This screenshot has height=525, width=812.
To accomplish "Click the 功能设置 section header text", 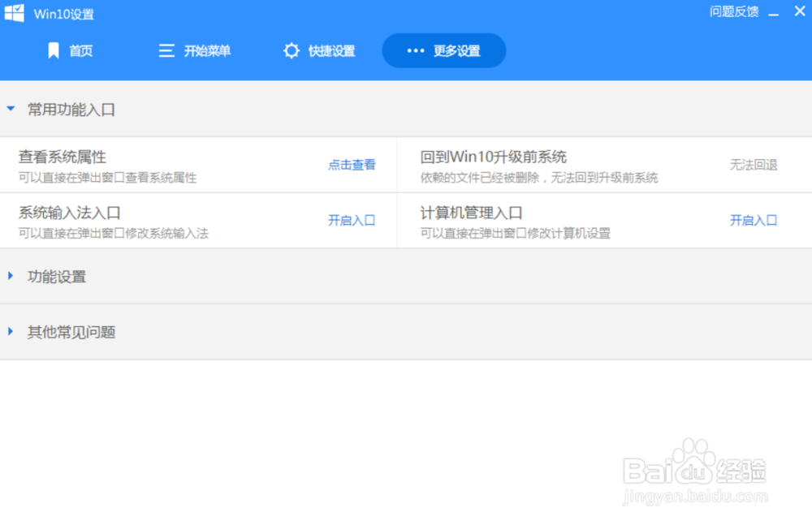I will click(57, 277).
